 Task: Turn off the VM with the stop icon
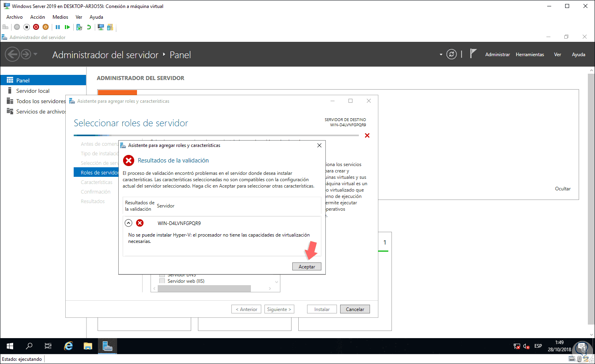click(27, 27)
